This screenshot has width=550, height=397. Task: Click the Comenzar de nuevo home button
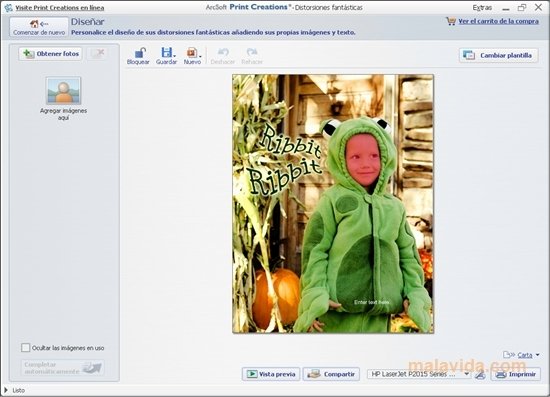[x=39, y=27]
